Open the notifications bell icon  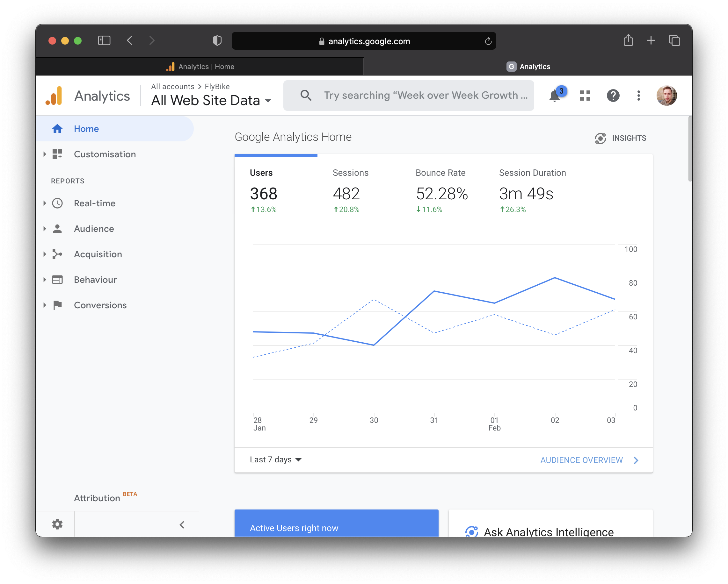pyautogui.click(x=554, y=96)
